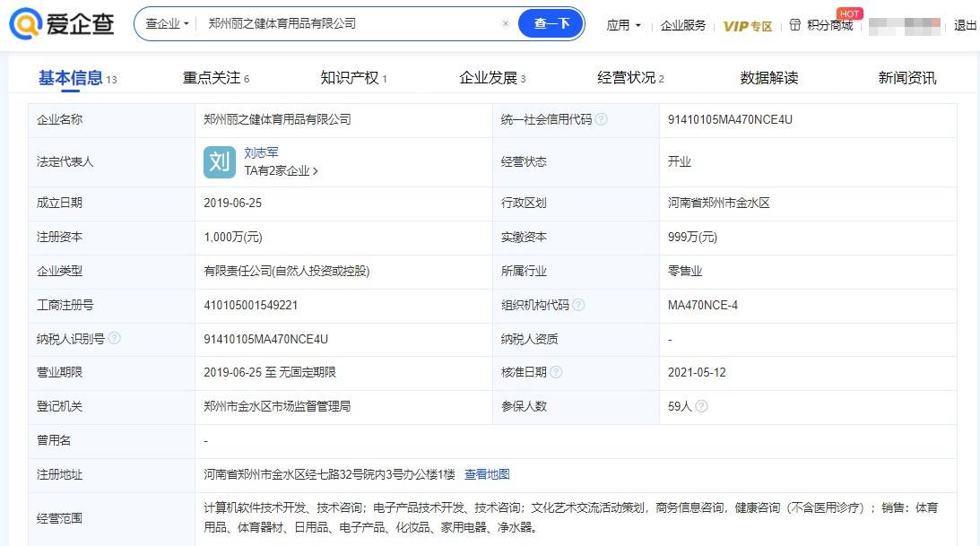This screenshot has height=546, width=980.
Task: Open the 刘志军 legal representative link
Action: 261,153
